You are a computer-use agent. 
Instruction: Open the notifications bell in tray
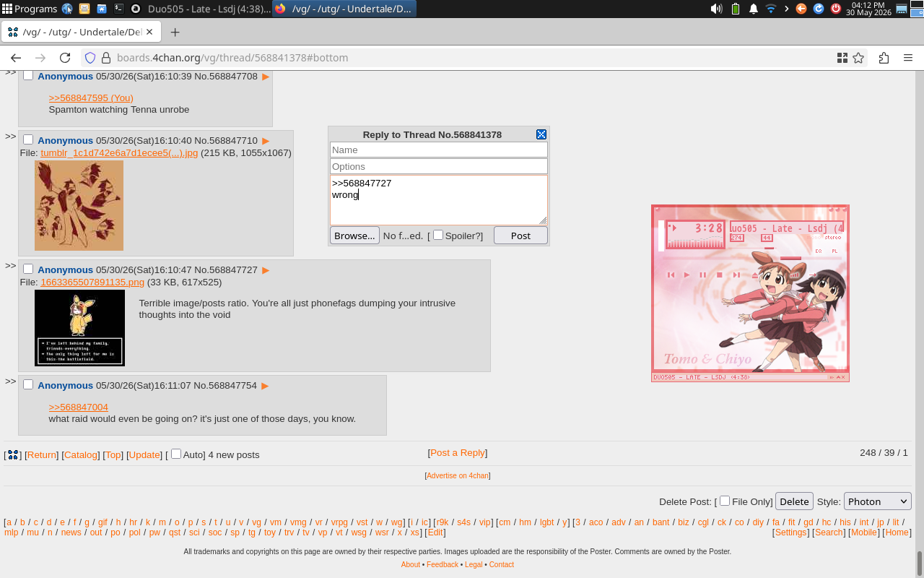(x=753, y=9)
